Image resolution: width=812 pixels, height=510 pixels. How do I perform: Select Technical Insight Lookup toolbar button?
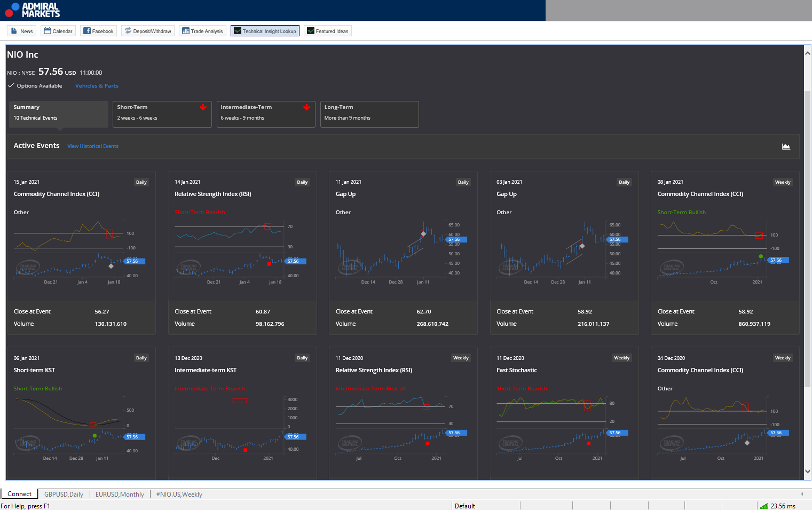(265, 31)
